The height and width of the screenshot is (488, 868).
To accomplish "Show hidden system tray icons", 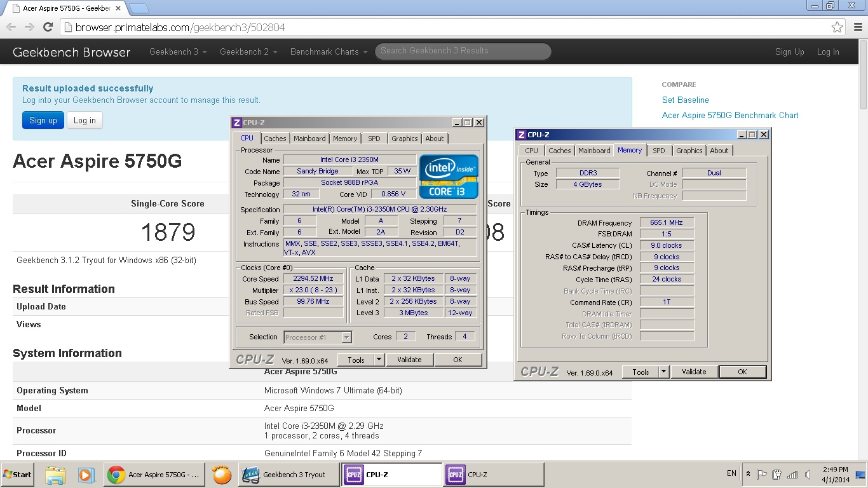I will [748, 475].
